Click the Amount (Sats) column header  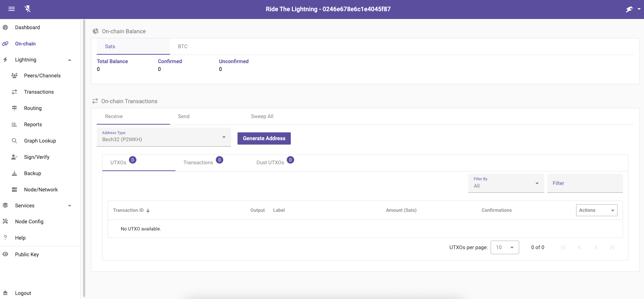tap(401, 210)
